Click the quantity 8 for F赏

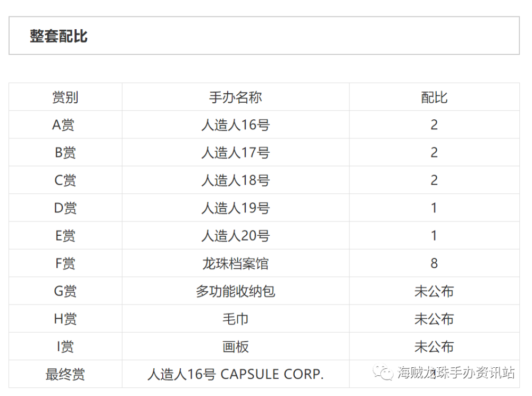434,263
